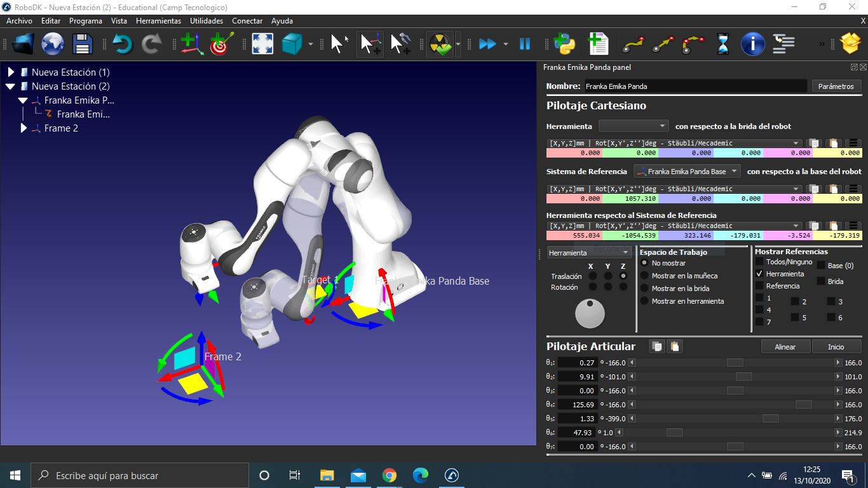The image size is (868, 488).
Task: Enable the Todos/Ninguno references checkbox
Action: click(x=759, y=262)
